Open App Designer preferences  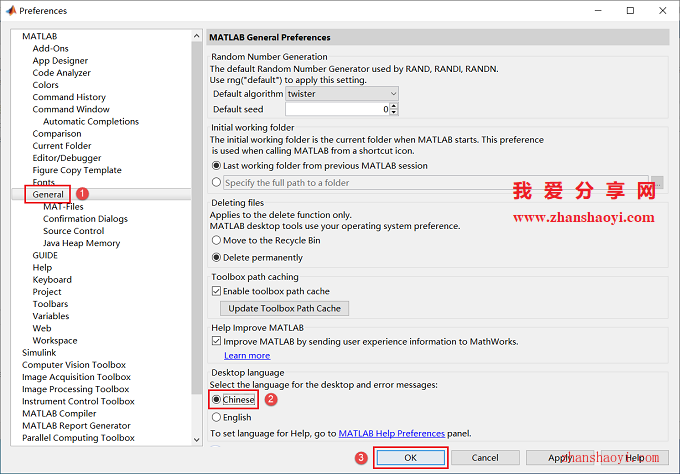coord(60,60)
